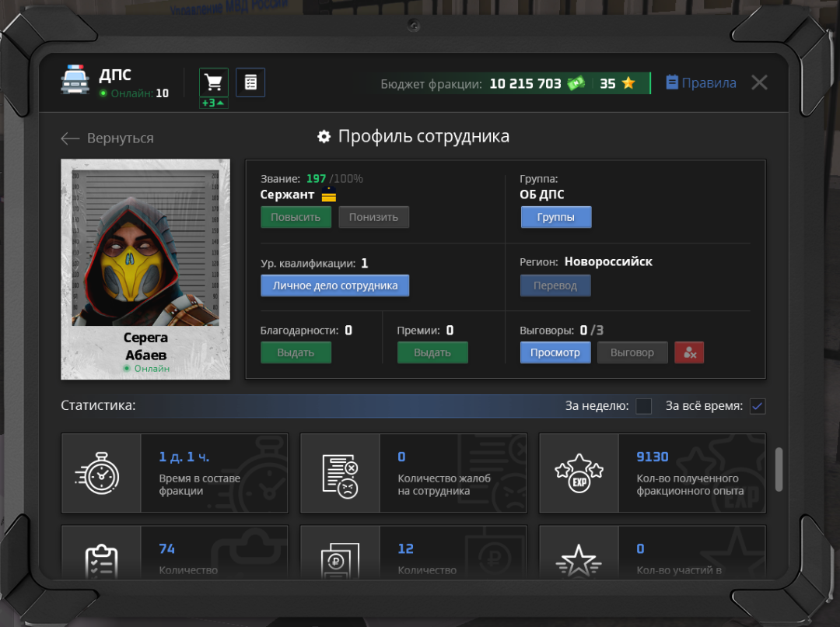Click the Серега Абаев name label
This screenshot has height=627, width=840.
point(145,346)
